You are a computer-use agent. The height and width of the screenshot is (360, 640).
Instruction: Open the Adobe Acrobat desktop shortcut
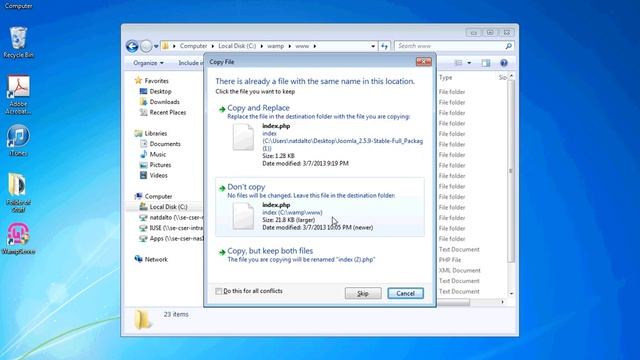18,95
